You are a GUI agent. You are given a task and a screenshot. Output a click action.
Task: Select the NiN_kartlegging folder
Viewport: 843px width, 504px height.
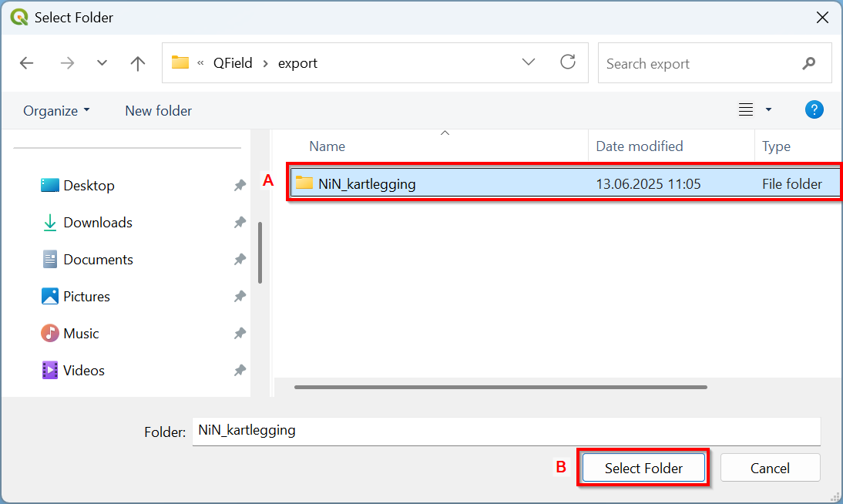click(367, 183)
